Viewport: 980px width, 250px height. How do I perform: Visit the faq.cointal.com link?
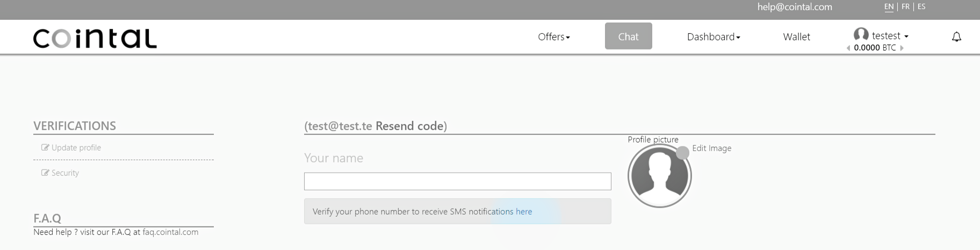(x=170, y=232)
